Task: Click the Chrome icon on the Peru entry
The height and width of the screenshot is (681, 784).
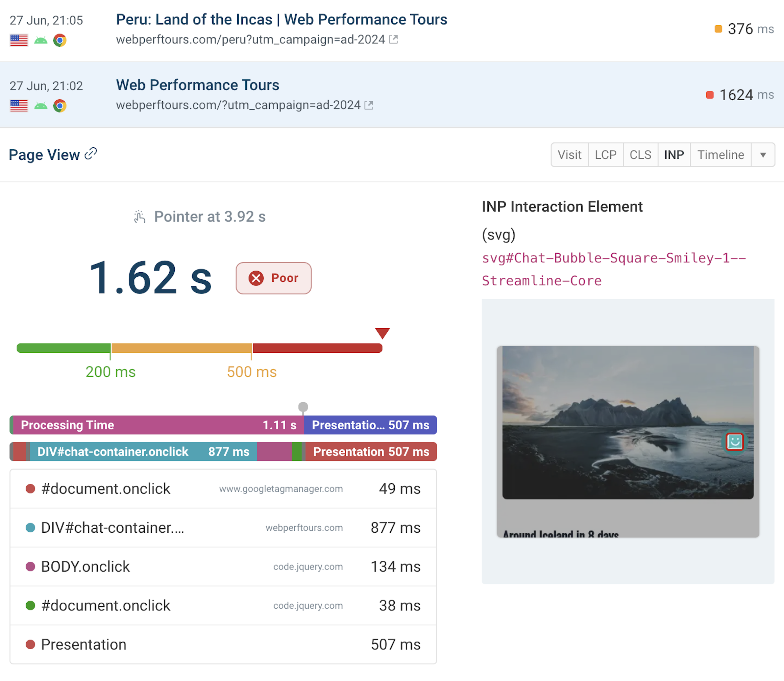Action: pos(60,40)
